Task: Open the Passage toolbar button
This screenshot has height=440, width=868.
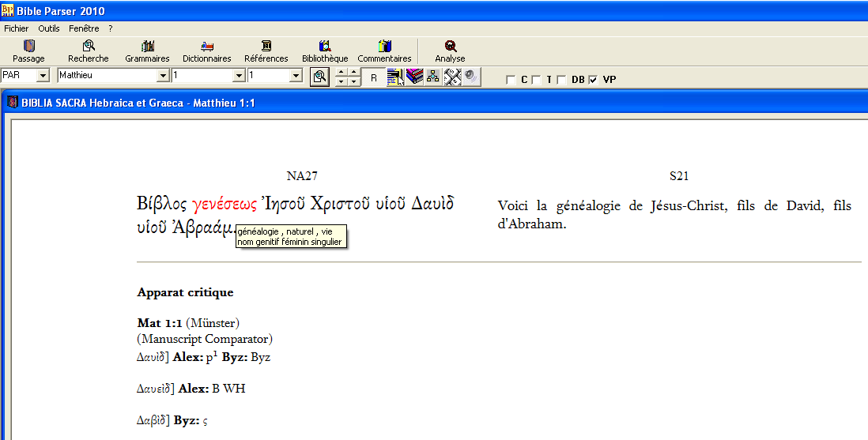Action: (x=28, y=51)
